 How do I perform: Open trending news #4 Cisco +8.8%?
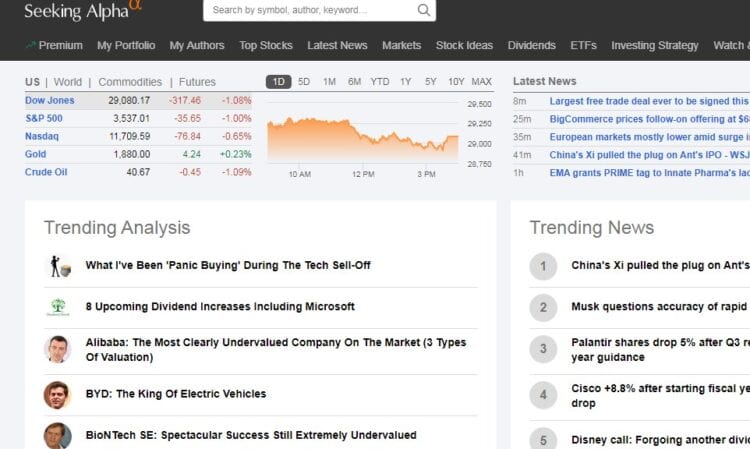[660, 395]
